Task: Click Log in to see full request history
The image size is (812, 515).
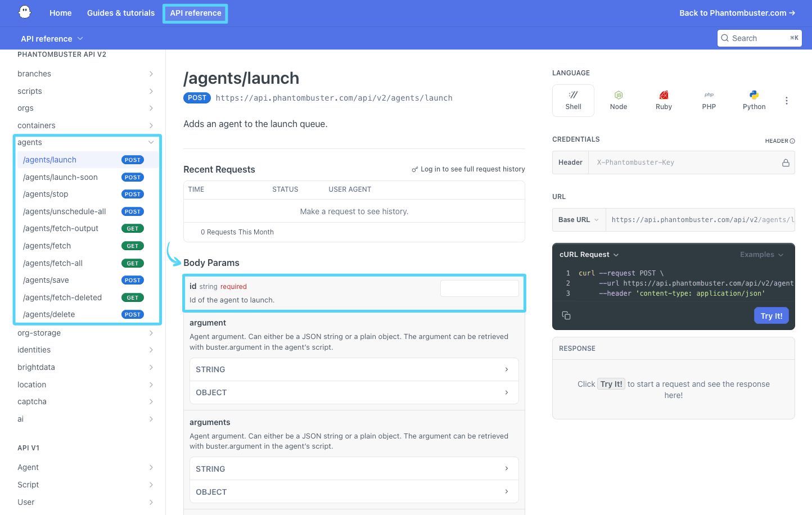Action: click(x=472, y=169)
